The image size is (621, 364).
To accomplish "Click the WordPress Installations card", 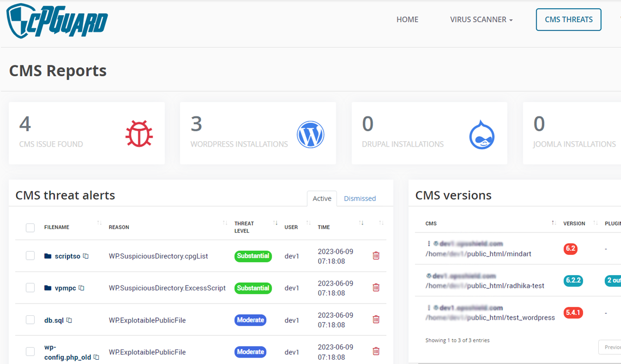I will [258, 134].
